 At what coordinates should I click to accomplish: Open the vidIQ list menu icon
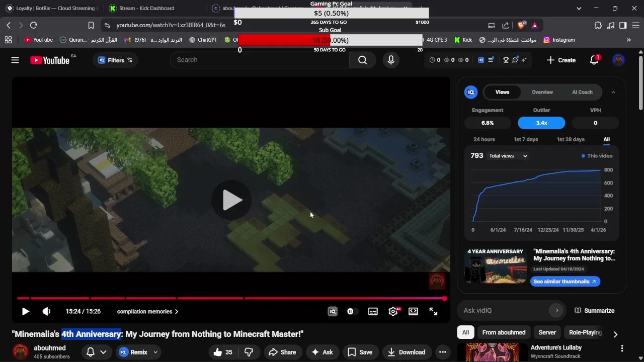[491, 60]
